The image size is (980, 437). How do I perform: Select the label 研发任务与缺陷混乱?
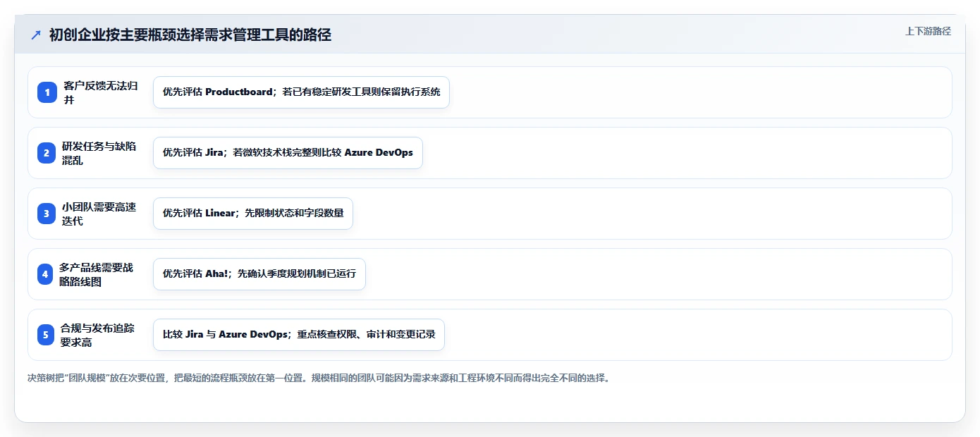[99, 153]
